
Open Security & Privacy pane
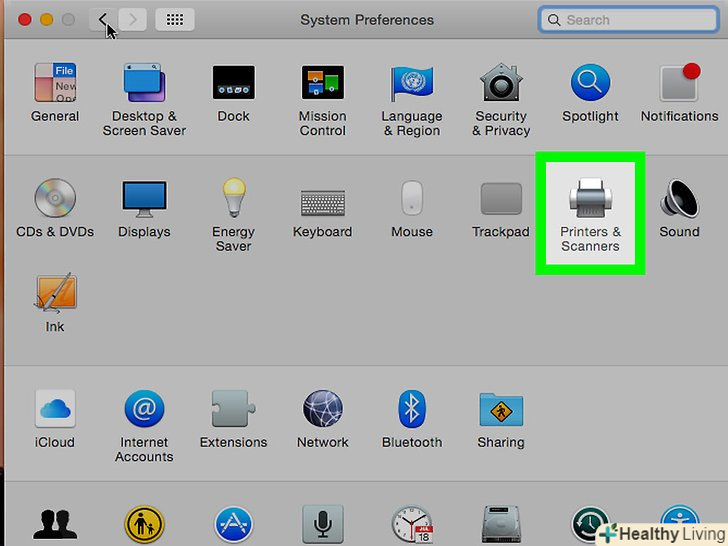501,100
